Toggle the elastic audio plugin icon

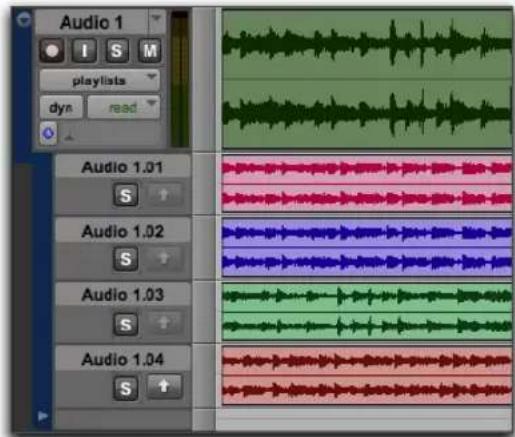pyautogui.click(x=48, y=133)
